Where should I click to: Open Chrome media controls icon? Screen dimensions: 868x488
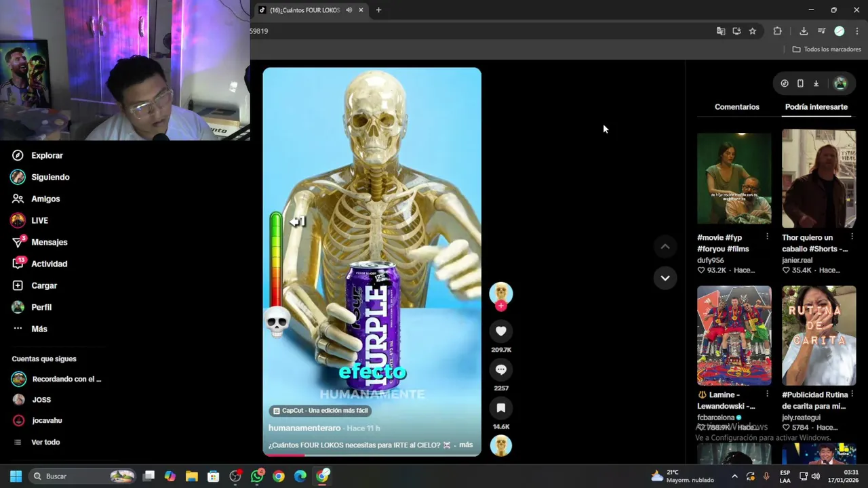[821, 31]
